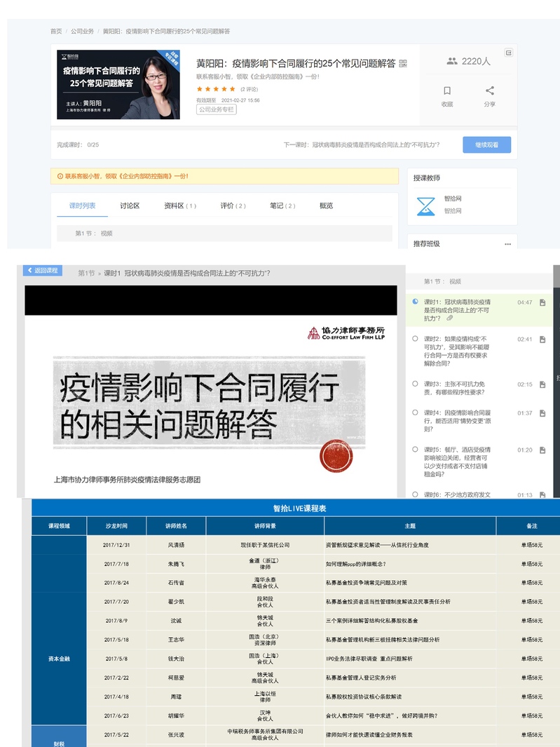Click the 沙龙时间 column header

(116, 526)
